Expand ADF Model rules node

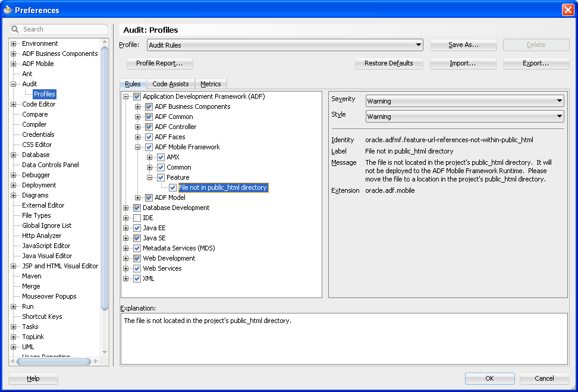(x=137, y=197)
